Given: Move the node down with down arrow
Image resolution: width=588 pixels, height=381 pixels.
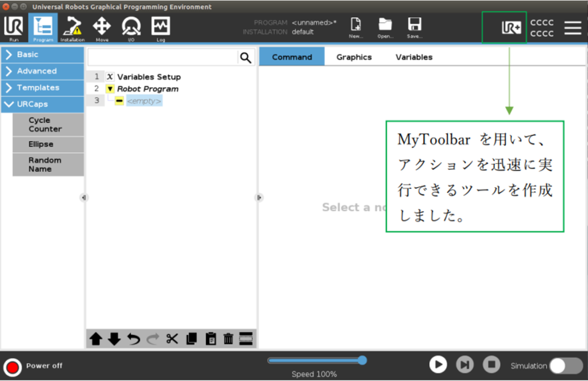Looking at the screenshot, I should click(114, 339).
